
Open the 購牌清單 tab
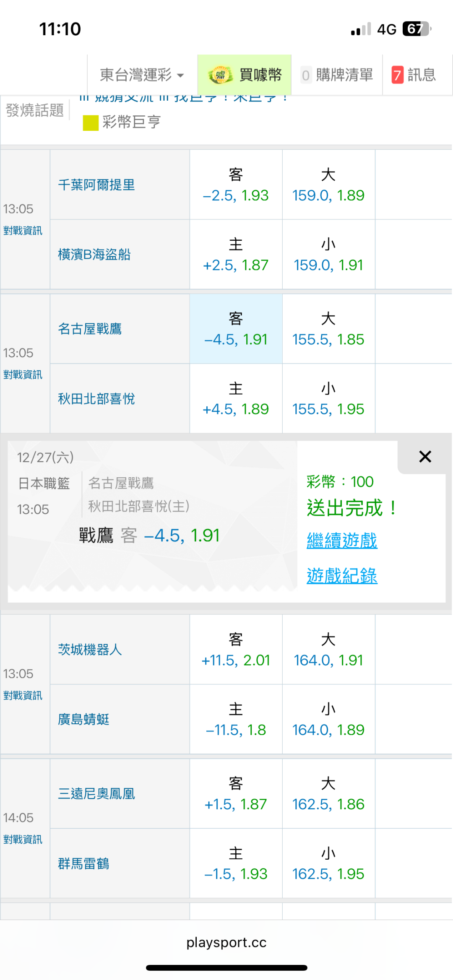tap(337, 75)
